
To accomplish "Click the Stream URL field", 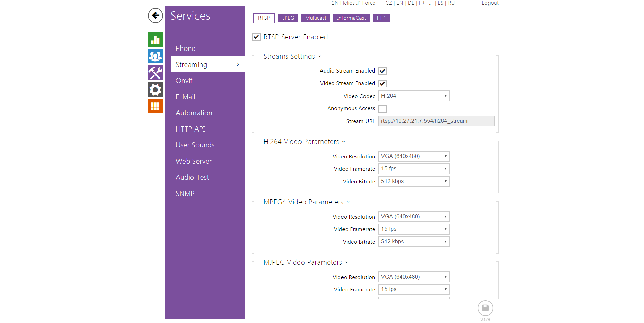I will [x=436, y=121].
